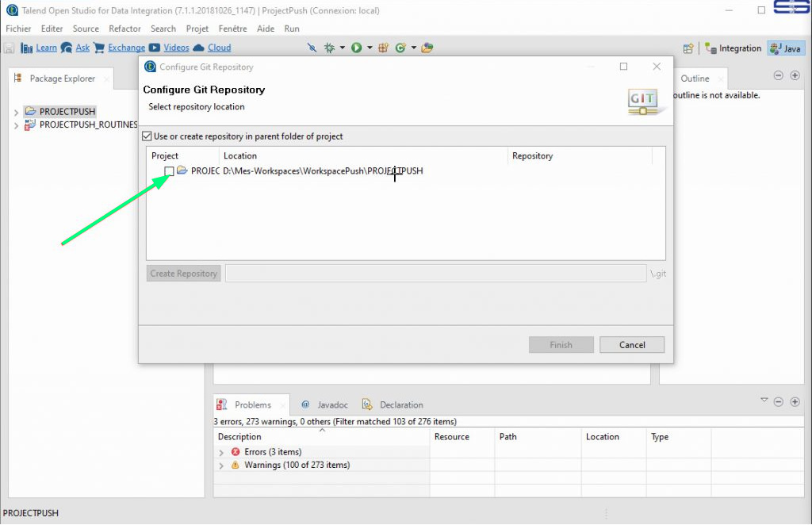Image resolution: width=812 pixels, height=525 pixels.
Task: Click Cancel in Configure Git Repository dialog
Action: coord(632,345)
